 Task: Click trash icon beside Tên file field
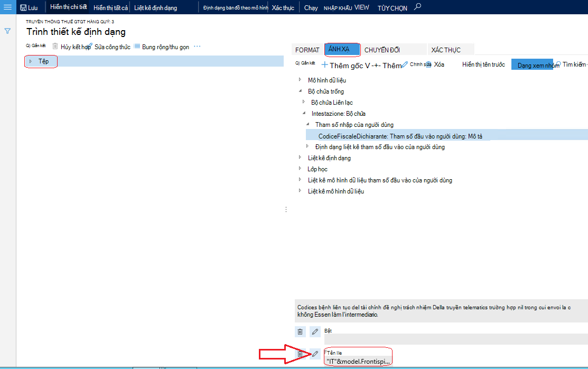[300, 354]
